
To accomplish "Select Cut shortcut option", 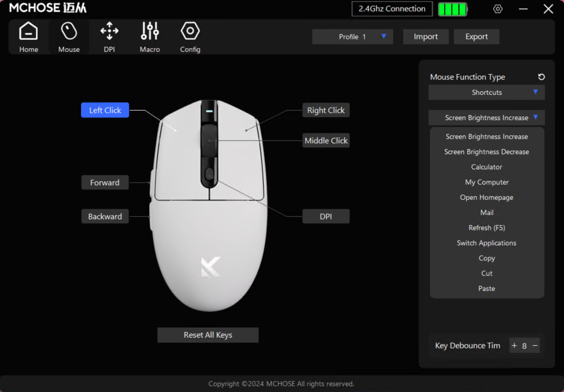I will [487, 273].
